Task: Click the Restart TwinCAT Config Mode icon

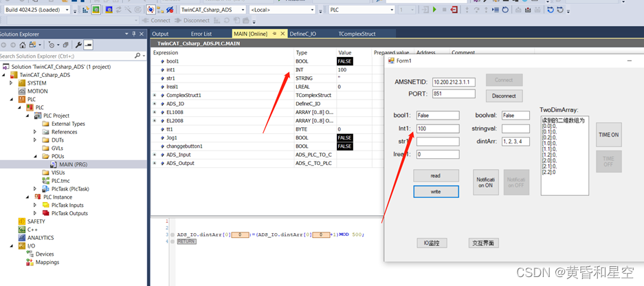Action: point(109,10)
